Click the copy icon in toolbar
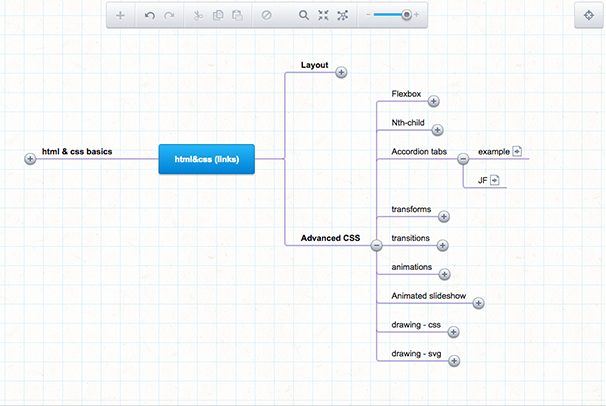This screenshot has height=406, width=606. pos(218,16)
